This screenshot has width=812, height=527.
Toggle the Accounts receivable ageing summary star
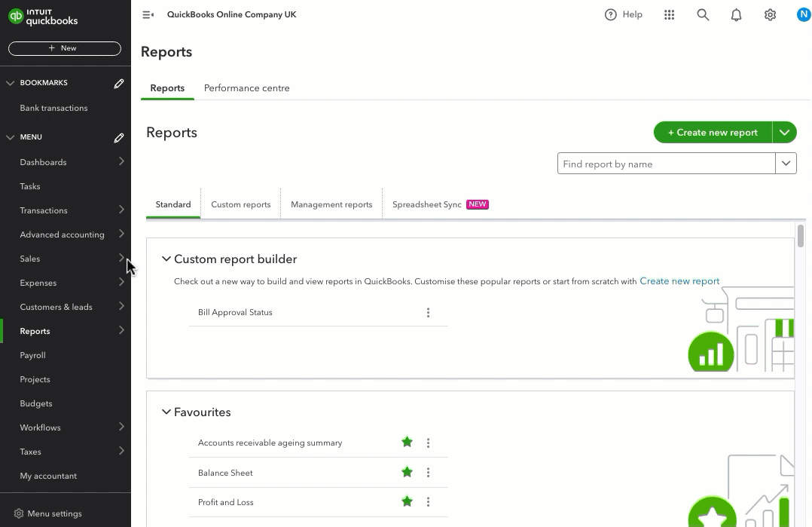pyautogui.click(x=407, y=443)
